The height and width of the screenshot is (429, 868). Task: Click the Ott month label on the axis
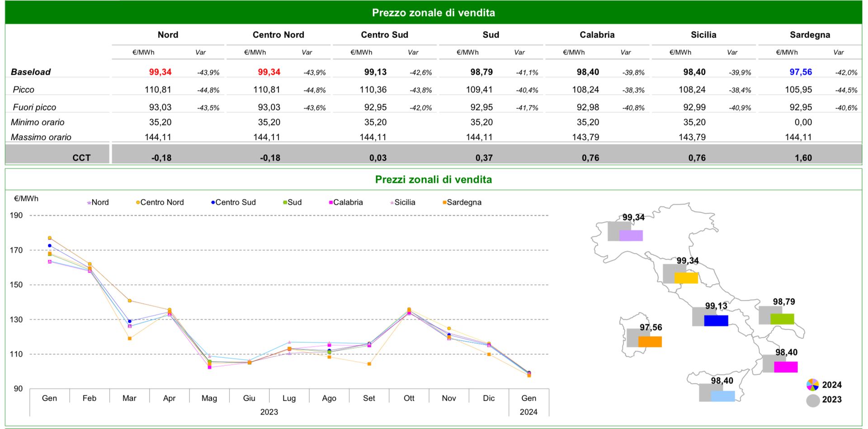[409, 398]
